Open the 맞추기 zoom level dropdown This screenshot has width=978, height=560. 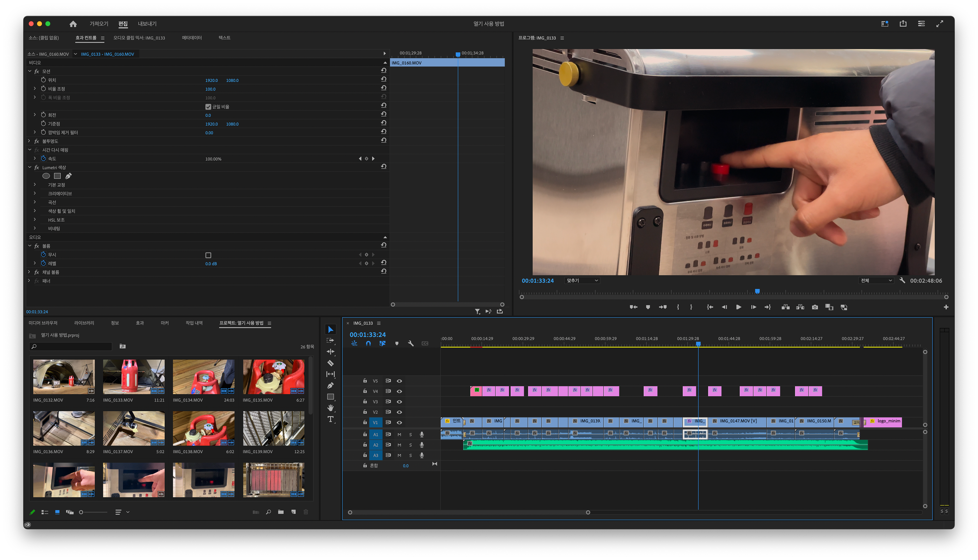tap(582, 281)
